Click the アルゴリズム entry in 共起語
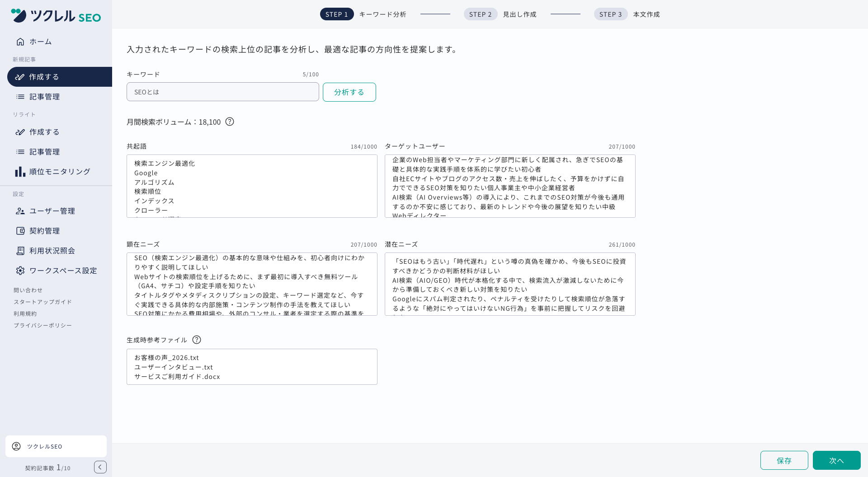The height and width of the screenshot is (477, 868). (x=154, y=182)
